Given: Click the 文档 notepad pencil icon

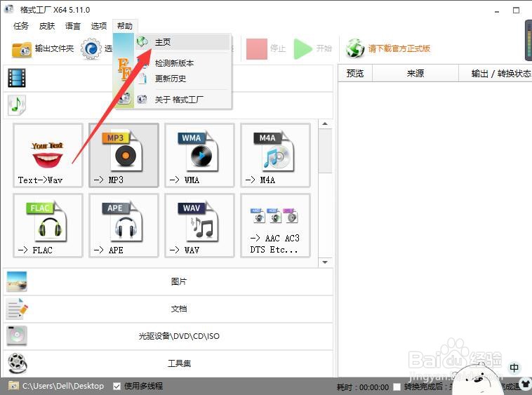Looking at the screenshot, I should tap(17, 309).
